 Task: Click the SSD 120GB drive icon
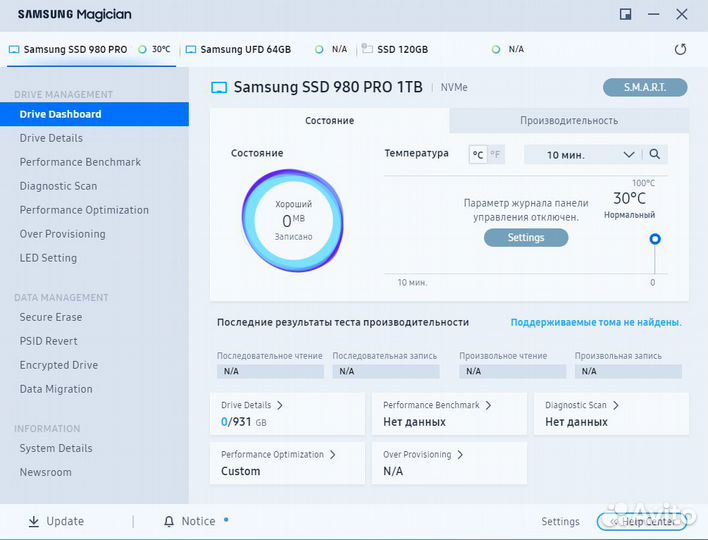(x=367, y=49)
